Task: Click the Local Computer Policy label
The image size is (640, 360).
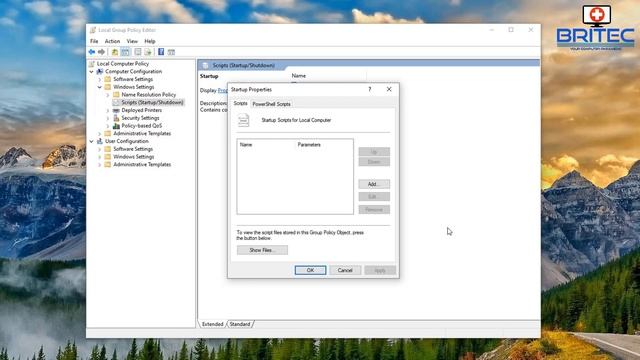Action: 123,64
